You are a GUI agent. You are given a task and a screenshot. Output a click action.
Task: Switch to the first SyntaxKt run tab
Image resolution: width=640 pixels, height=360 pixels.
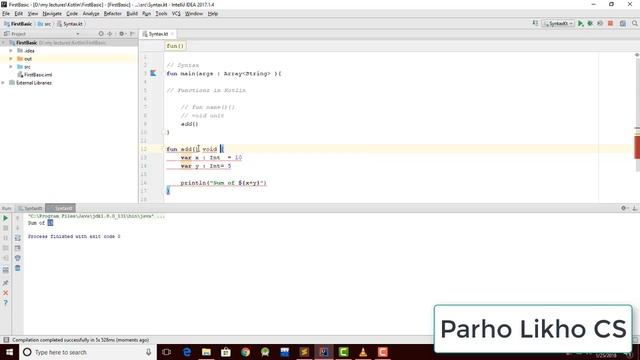pos(30,208)
